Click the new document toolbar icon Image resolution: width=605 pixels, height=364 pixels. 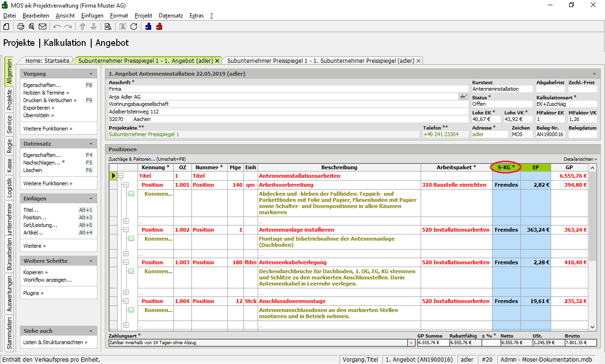point(6,26)
